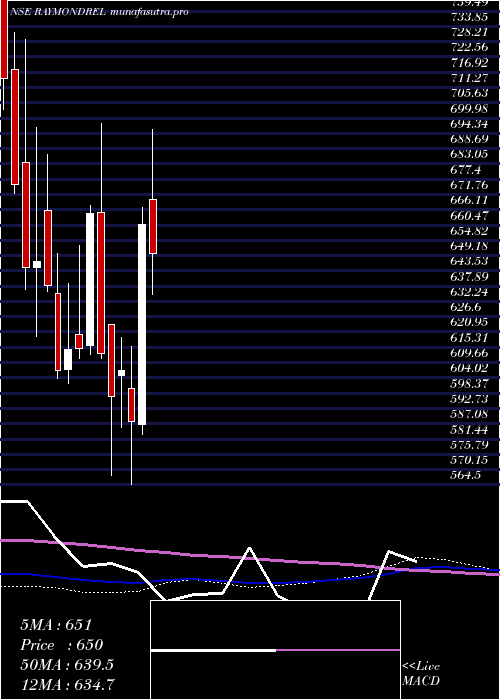Click the 587.08 price axis label

[x=470, y=414]
